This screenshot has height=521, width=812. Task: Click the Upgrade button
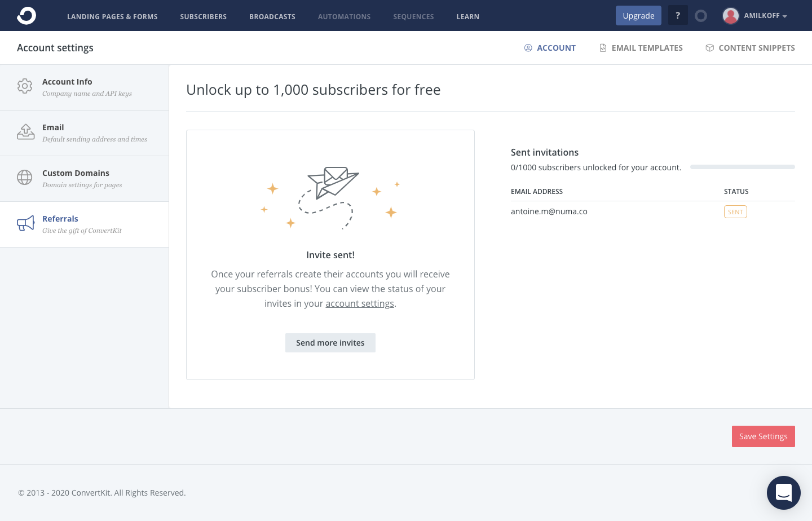[x=638, y=15]
